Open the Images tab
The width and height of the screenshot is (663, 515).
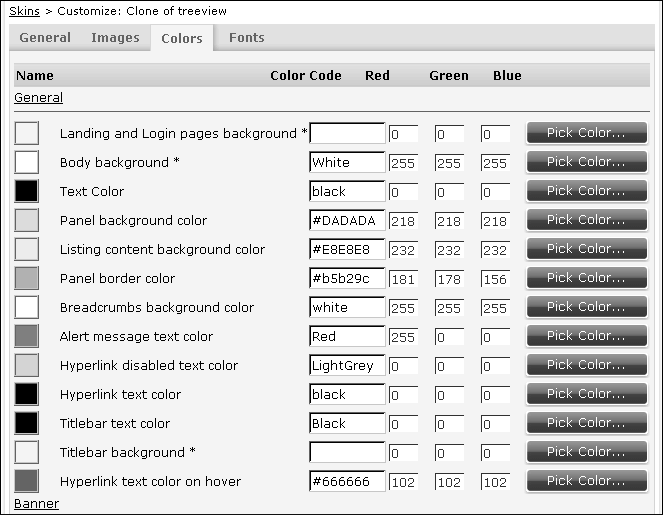coord(115,38)
